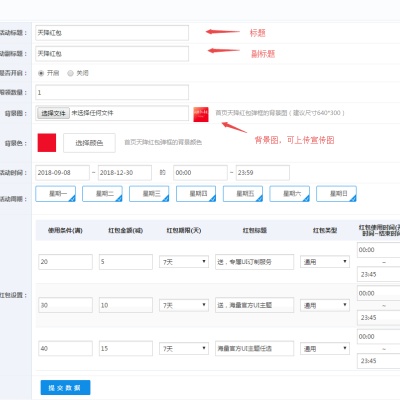Open the 通用 type dropdown in first row
This screenshot has height=400, width=400.
click(325, 262)
